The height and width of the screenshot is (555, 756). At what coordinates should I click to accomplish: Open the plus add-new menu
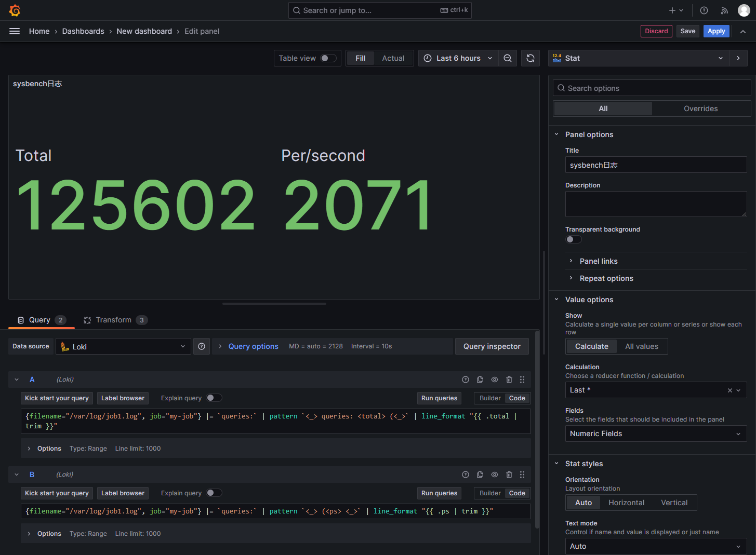[x=676, y=10]
